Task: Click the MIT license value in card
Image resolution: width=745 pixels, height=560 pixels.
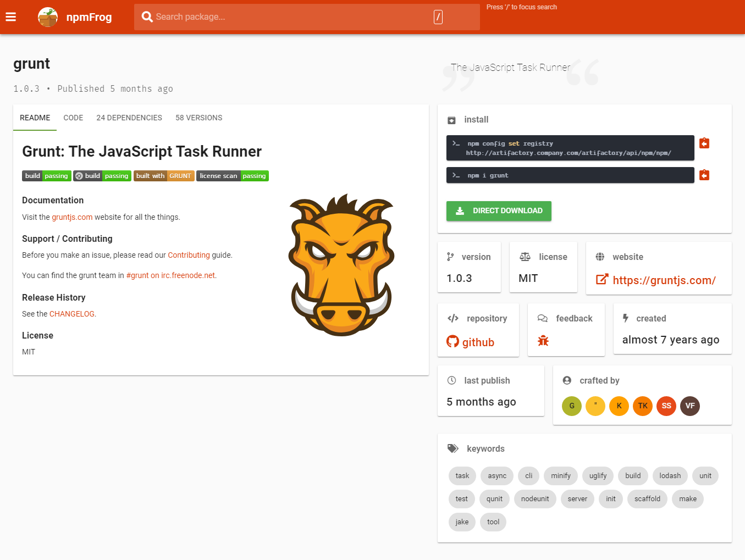Action: (x=528, y=278)
